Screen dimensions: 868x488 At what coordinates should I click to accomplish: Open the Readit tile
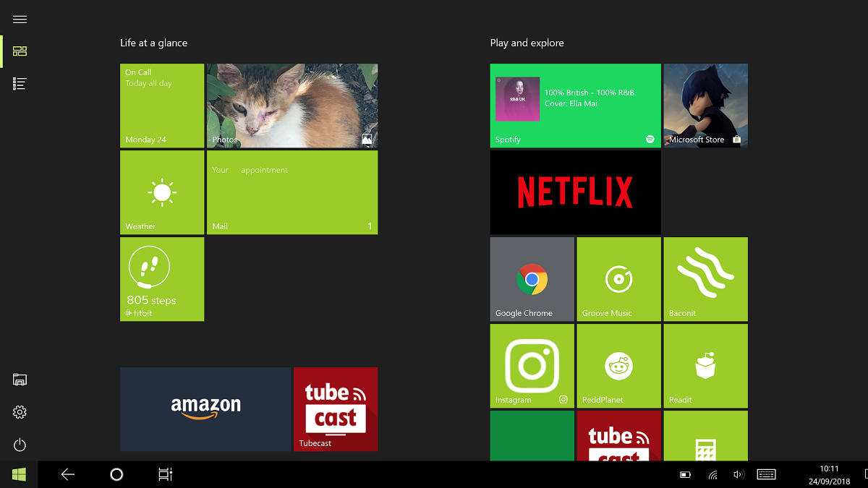coord(706,366)
